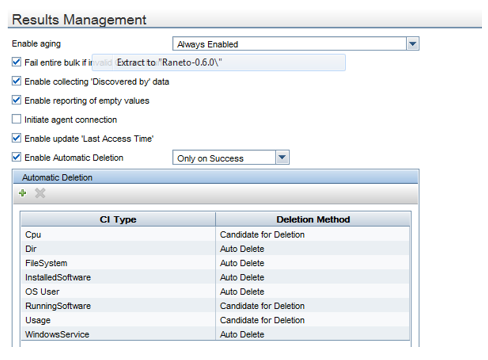Open the Enable aging dropdown arrow
This screenshot has width=488, height=360.
click(413, 44)
